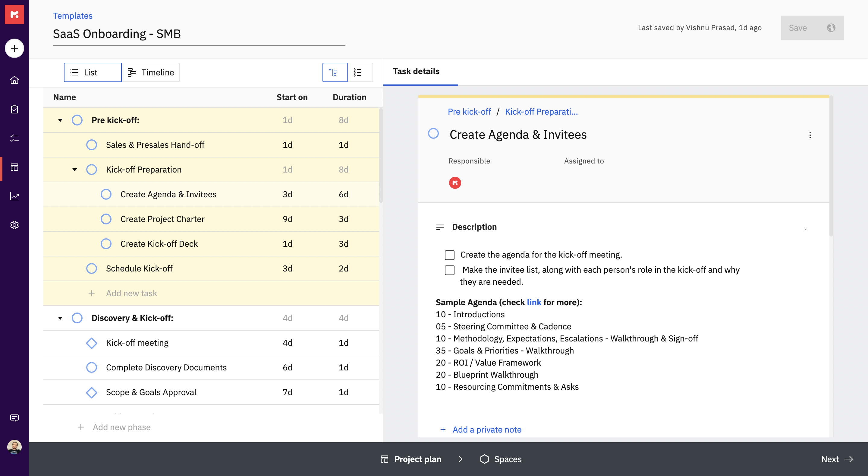The height and width of the screenshot is (476, 868).
Task: Click the plus create button in sidebar
Action: 14,48
